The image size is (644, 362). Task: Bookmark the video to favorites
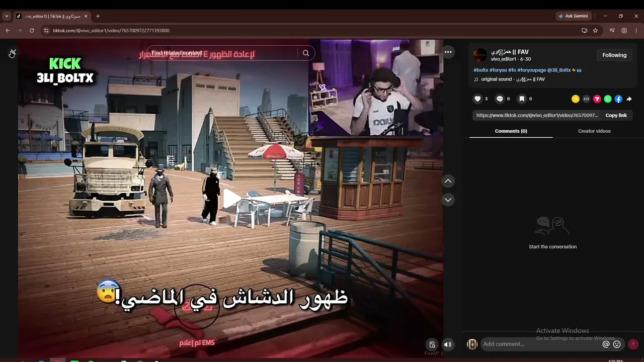click(522, 99)
